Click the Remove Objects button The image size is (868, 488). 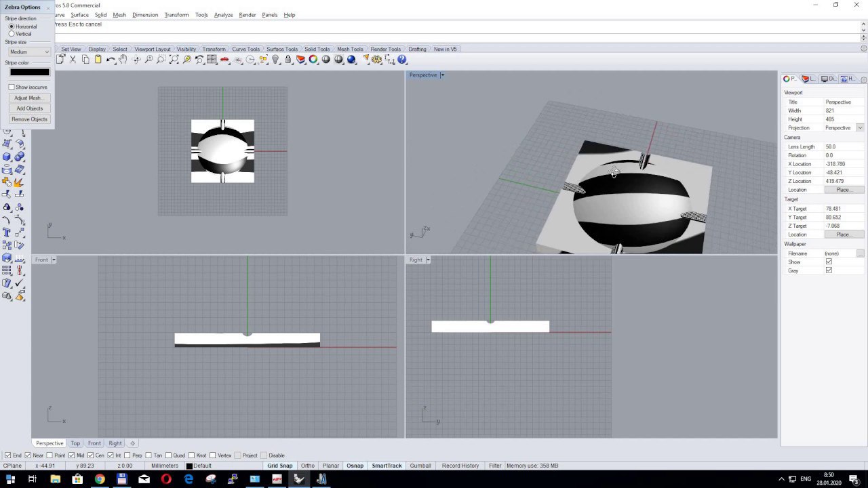click(29, 119)
